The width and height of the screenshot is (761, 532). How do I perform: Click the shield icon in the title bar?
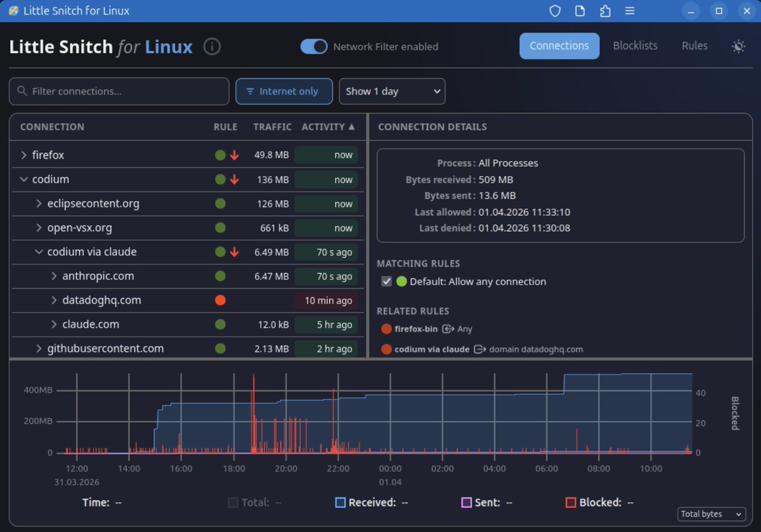point(555,11)
